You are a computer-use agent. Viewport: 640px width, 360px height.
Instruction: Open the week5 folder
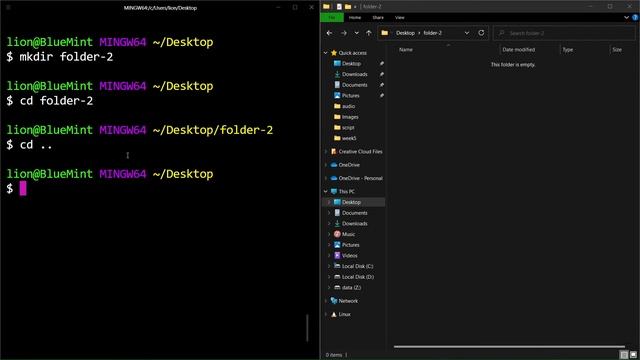pyautogui.click(x=349, y=138)
